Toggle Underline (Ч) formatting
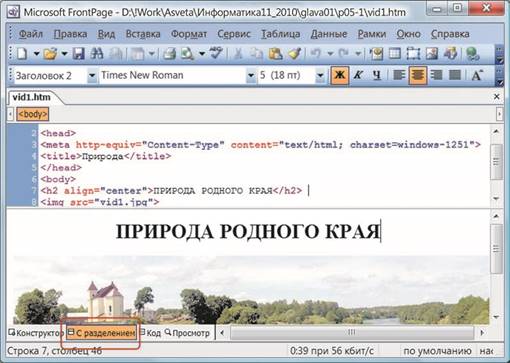This screenshot has width=510, height=363. coord(377,75)
